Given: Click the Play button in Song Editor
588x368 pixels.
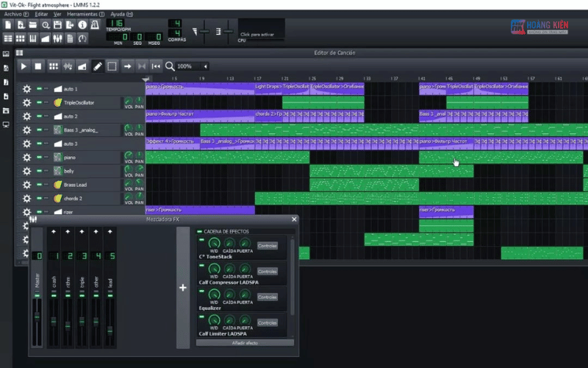Looking at the screenshot, I should pyautogui.click(x=24, y=66).
